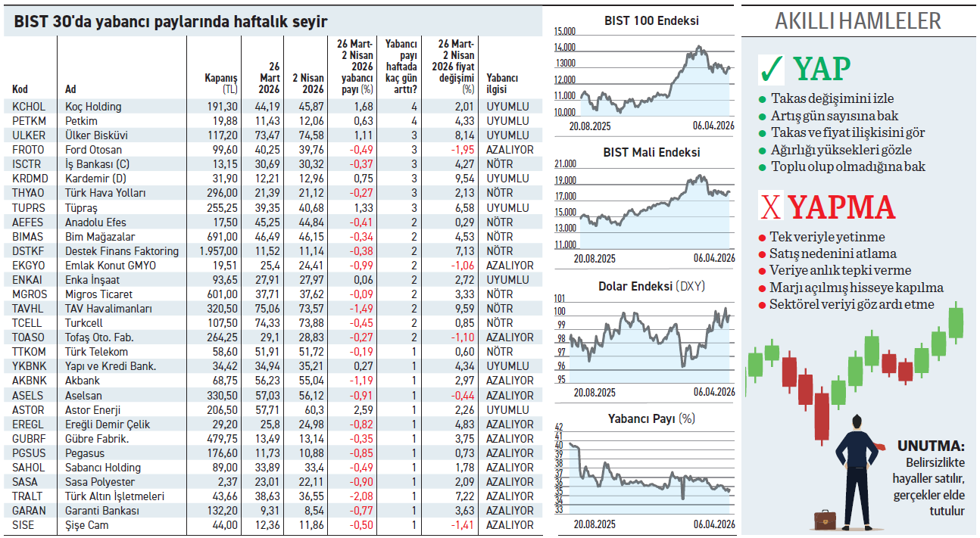Click the brown briefcase by the man's feet
The width and height of the screenshot is (980, 538).
[x=825, y=519]
